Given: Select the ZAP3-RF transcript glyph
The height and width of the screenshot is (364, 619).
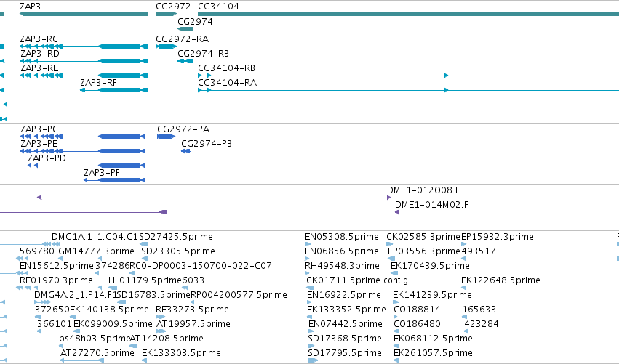Looking at the screenshot, I should [113, 90].
